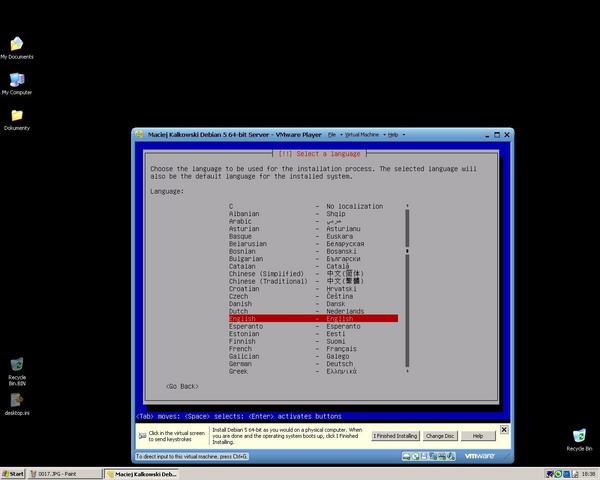Click the floppy drive device status icon
This screenshot has width=600, height=480.
tap(424, 456)
